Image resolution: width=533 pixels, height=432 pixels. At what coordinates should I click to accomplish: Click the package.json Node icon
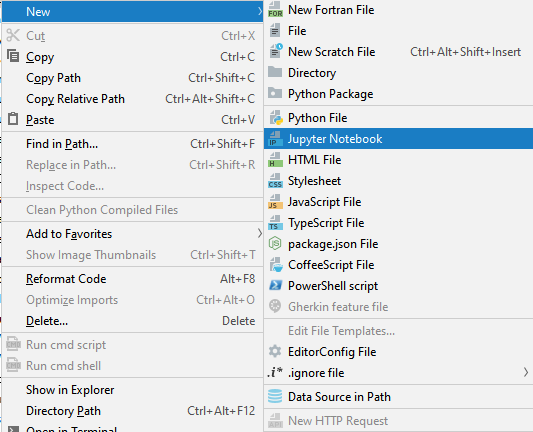pos(275,244)
